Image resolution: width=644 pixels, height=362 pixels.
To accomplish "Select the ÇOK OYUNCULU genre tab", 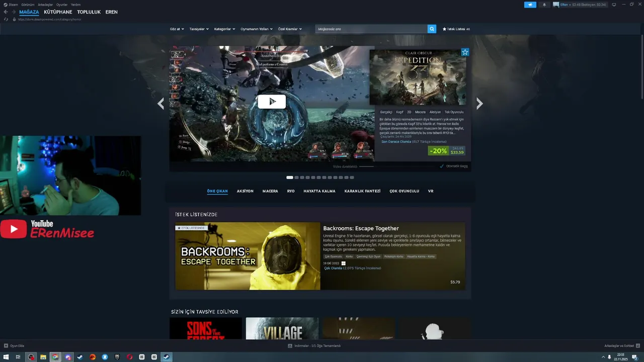I will pos(404,191).
